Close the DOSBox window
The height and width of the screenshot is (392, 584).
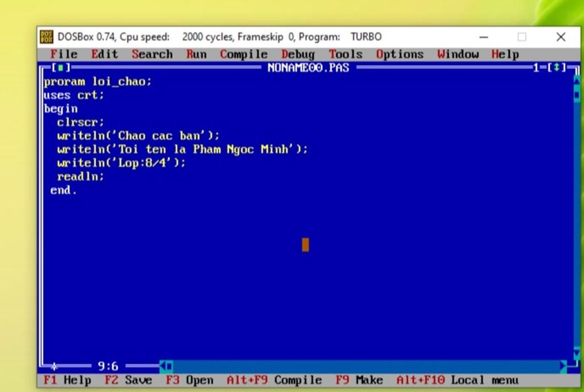coord(561,37)
